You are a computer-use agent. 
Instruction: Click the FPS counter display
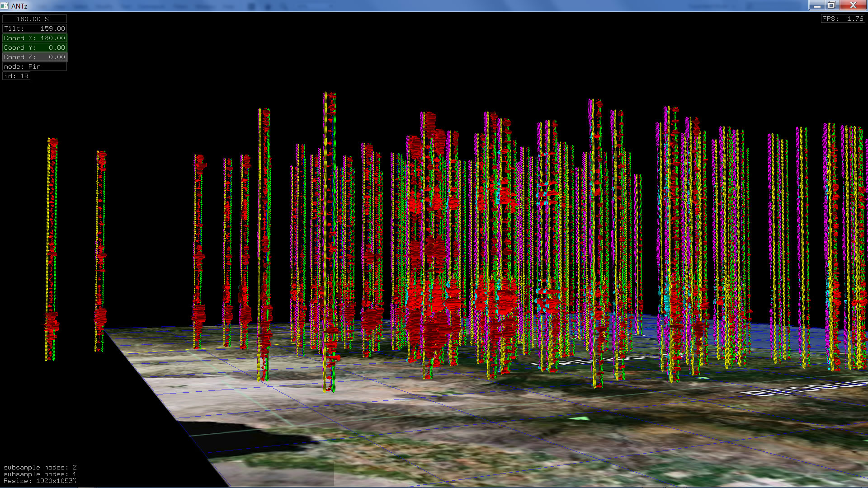[843, 19]
